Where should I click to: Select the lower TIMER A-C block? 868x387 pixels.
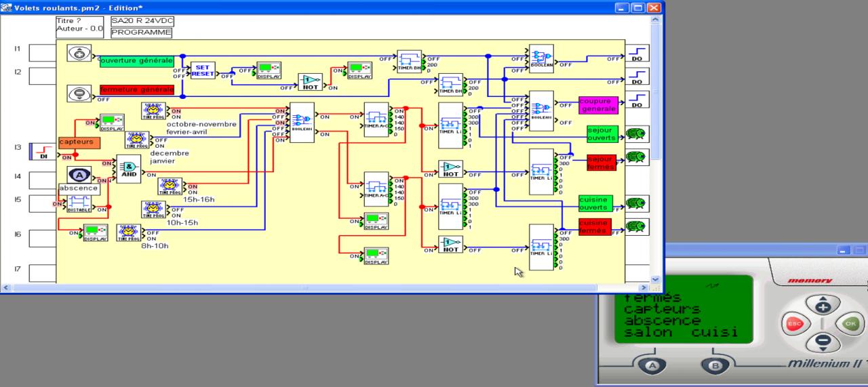coord(376,189)
